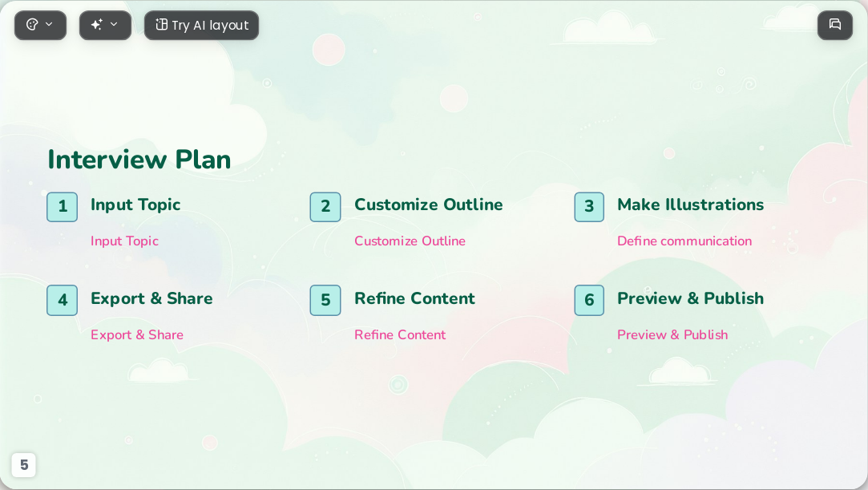This screenshot has height=490, width=868.
Task: Click the Make Illustrations heading
Action: click(x=690, y=205)
